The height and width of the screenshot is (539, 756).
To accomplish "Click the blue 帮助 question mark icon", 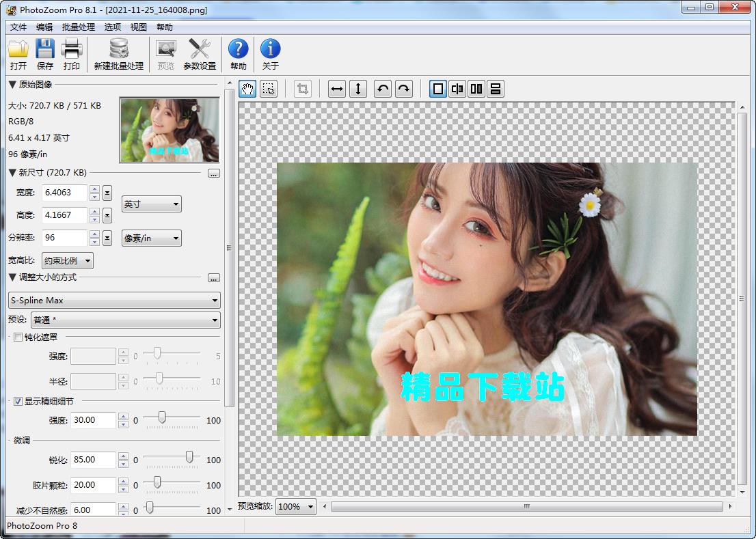I will (238, 49).
